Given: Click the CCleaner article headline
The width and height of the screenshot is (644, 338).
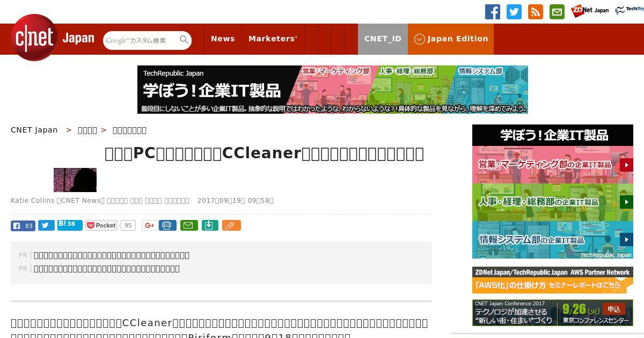Looking at the screenshot, I should [x=264, y=153].
